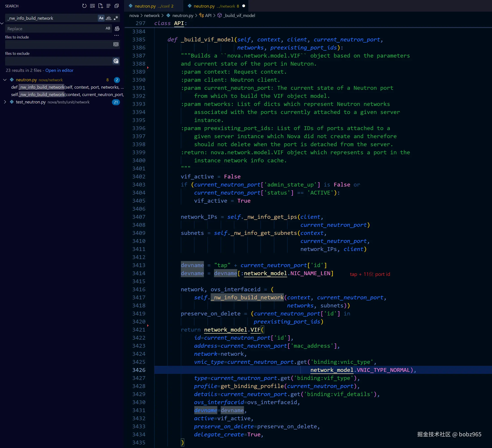The height and width of the screenshot is (448, 492).
Task: Toggle use exclude settings and ignore files
Action: point(116,61)
